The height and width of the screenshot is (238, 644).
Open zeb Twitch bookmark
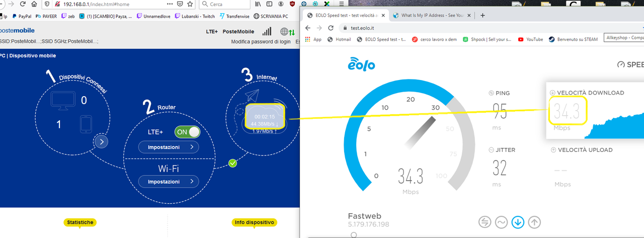(x=68, y=16)
